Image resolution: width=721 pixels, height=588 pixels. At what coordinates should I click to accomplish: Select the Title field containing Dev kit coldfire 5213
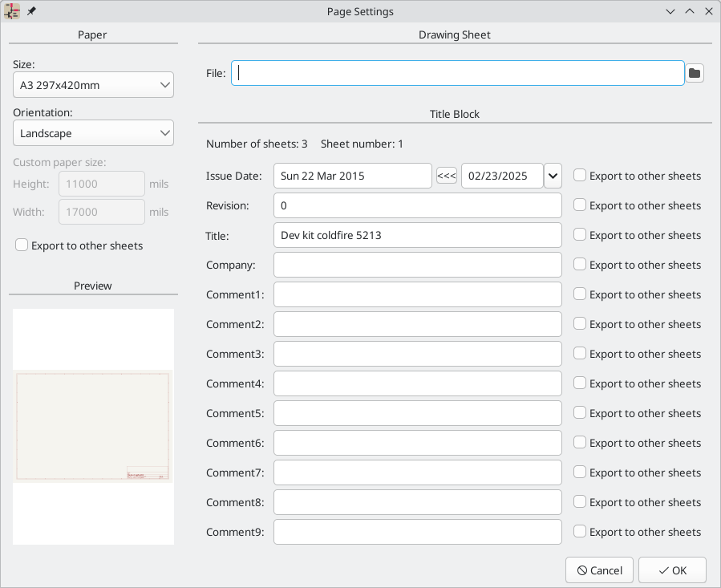(x=417, y=235)
